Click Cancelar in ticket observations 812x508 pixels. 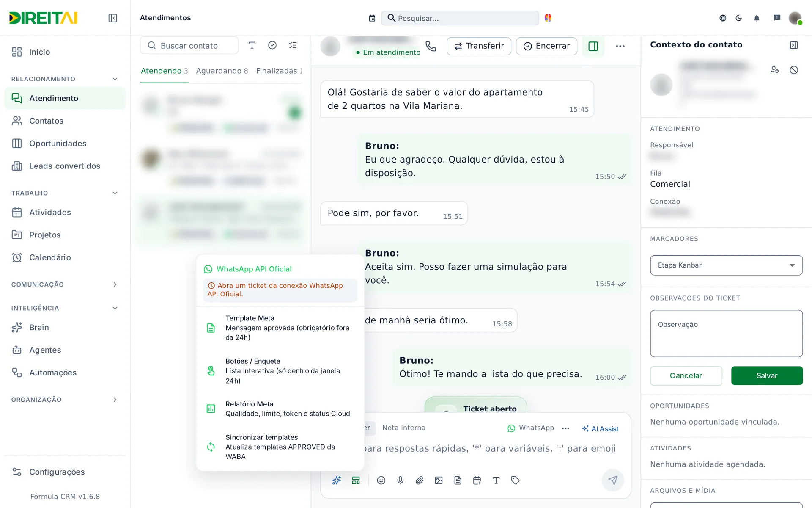tap(686, 375)
